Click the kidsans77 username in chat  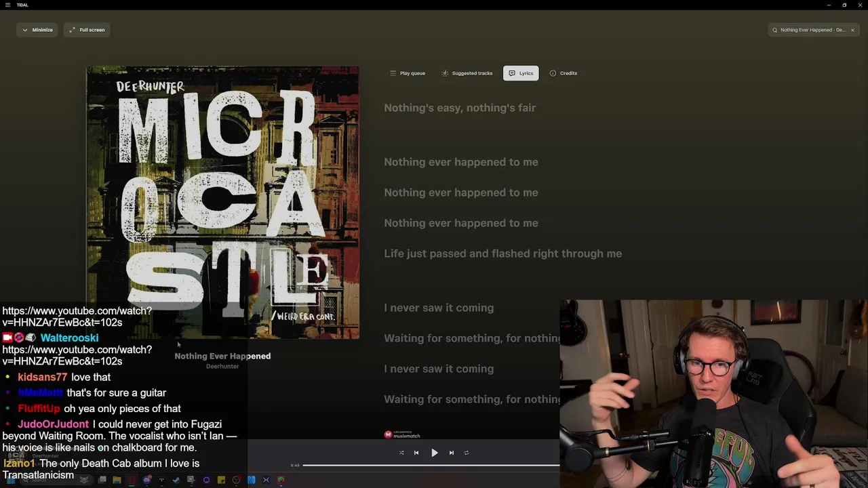click(x=43, y=377)
